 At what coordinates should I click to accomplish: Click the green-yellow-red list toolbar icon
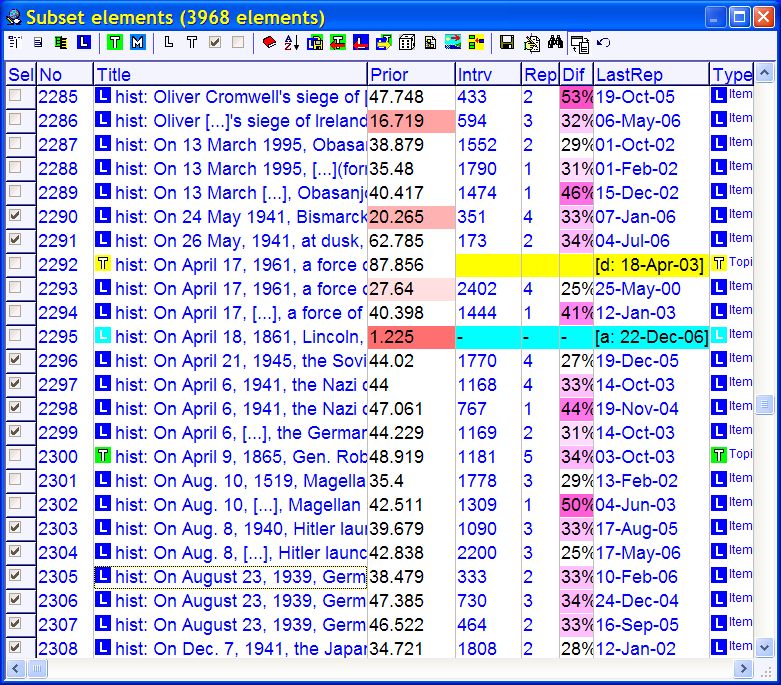click(x=476, y=43)
